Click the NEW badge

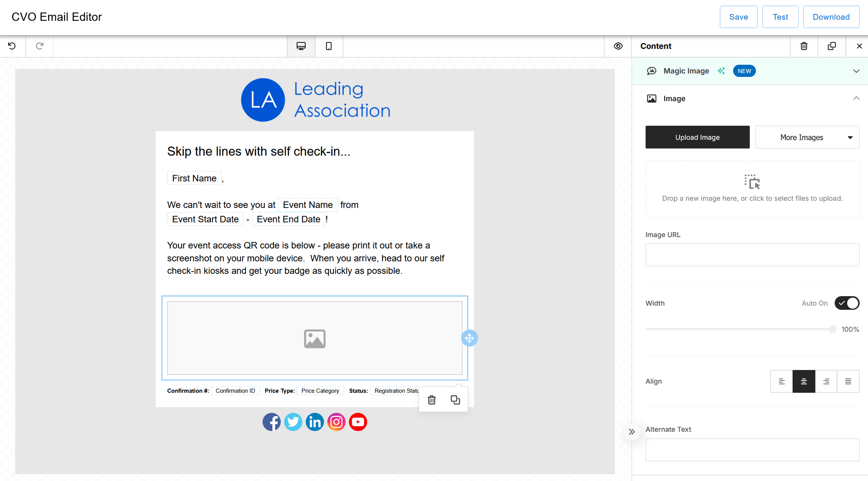pos(744,71)
